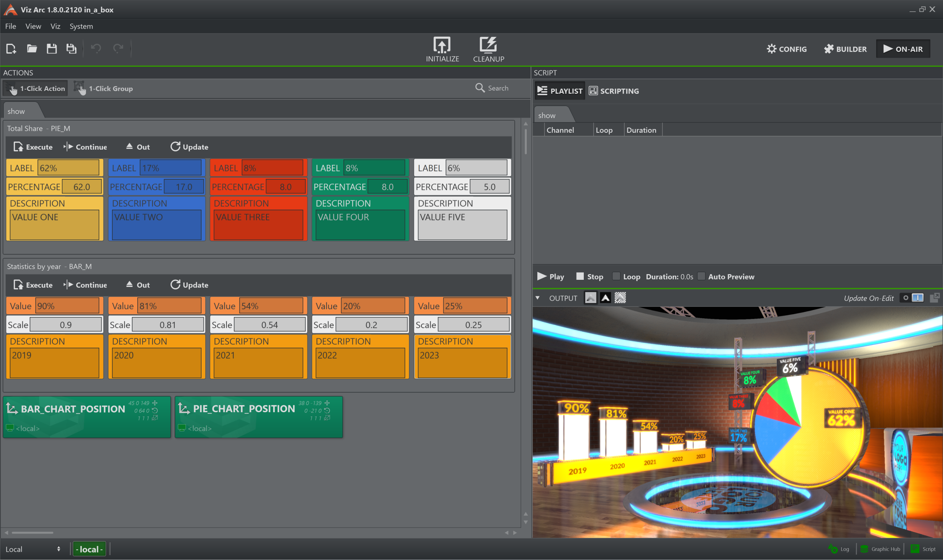Show the key/alpha output view icon
The height and width of the screenshot is (560, 943).
tap(605, 298)
